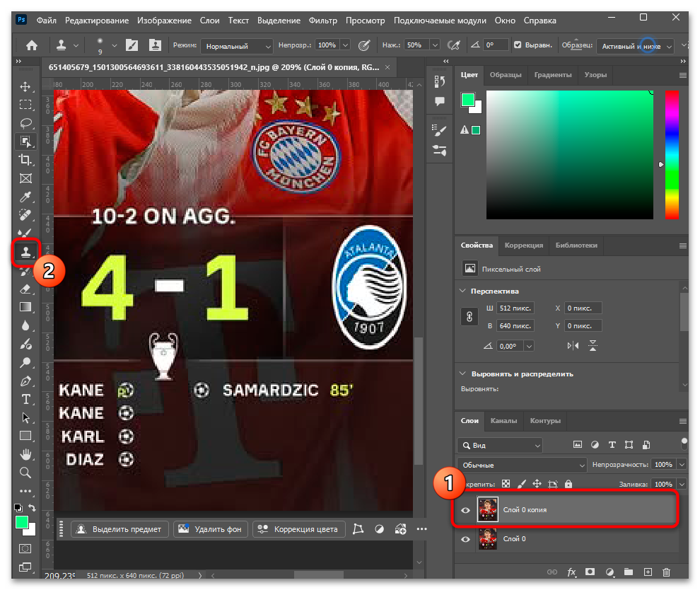
Task: Flip horizontally in Properties panel
Action: [x=573, y=345]
